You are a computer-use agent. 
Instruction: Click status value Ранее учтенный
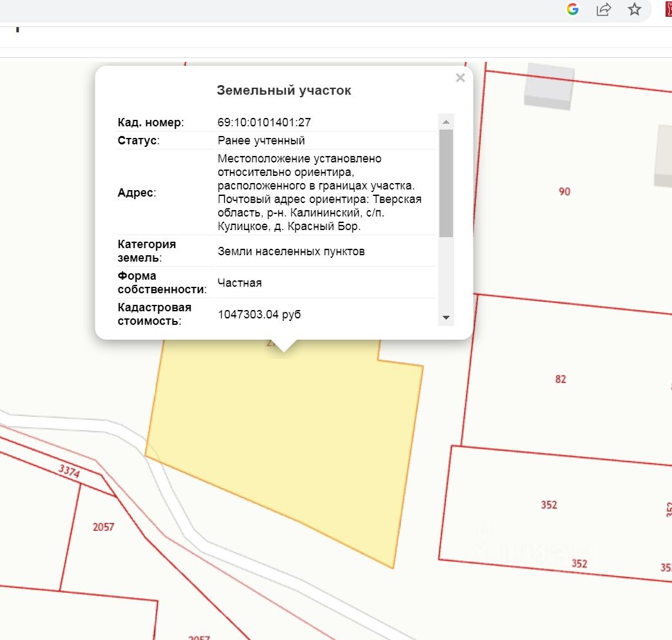click(x=261, y=140)
